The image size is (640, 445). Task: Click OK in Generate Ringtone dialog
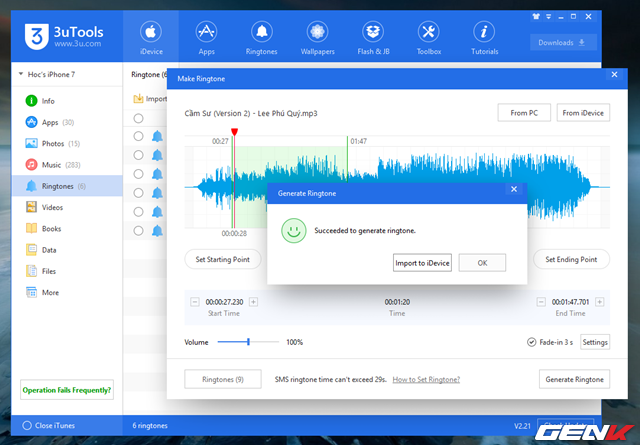coord(482,263)
